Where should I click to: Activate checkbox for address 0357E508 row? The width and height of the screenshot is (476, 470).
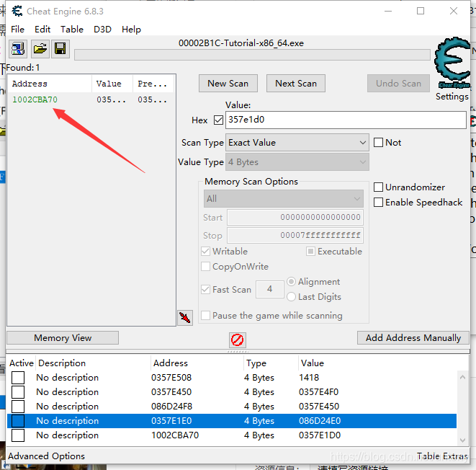[18, 378]
